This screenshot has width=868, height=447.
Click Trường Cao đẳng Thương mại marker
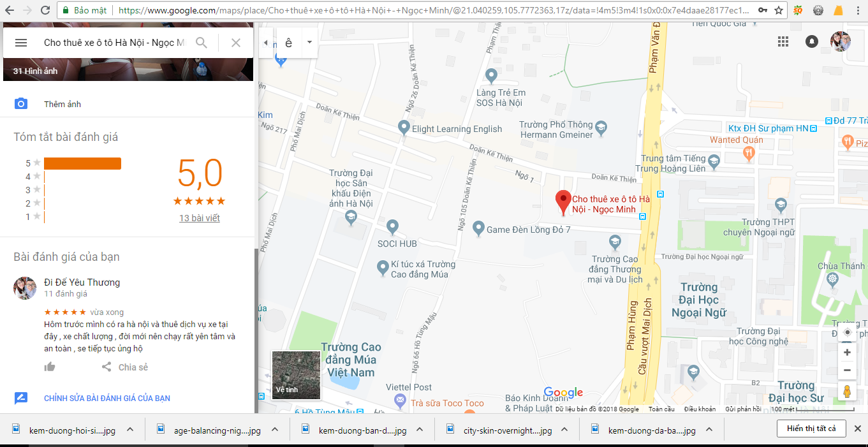[x=615, y=241]
